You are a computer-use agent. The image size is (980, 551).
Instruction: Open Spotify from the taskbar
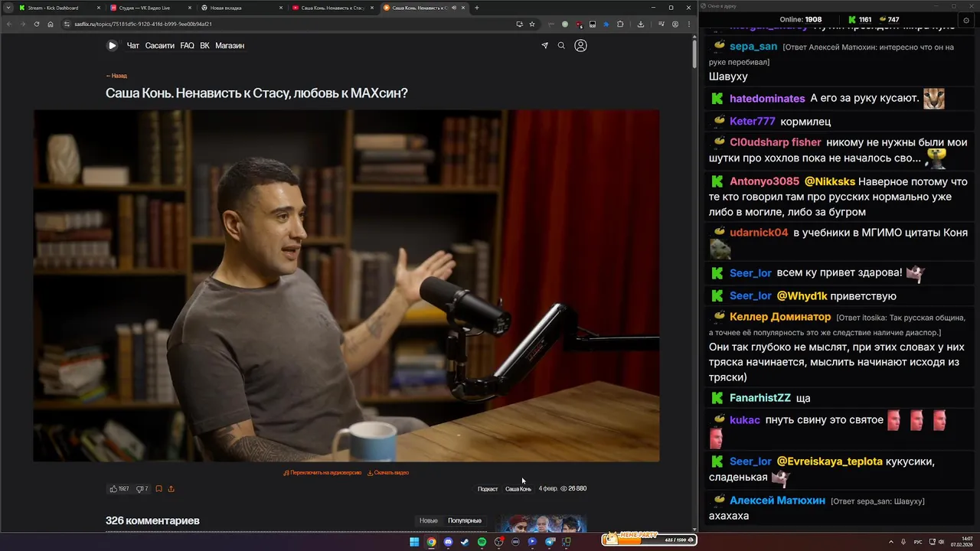482,542
